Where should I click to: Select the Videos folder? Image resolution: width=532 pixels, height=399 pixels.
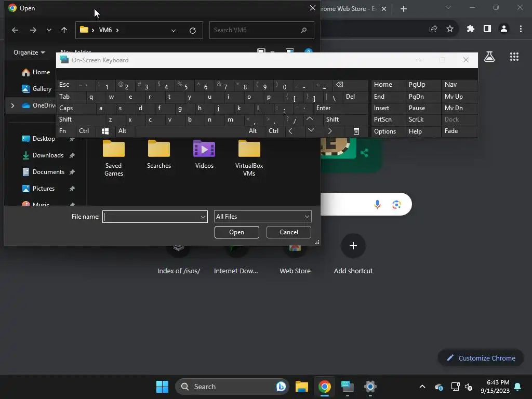pyautogui.click(x=204, y=154)
